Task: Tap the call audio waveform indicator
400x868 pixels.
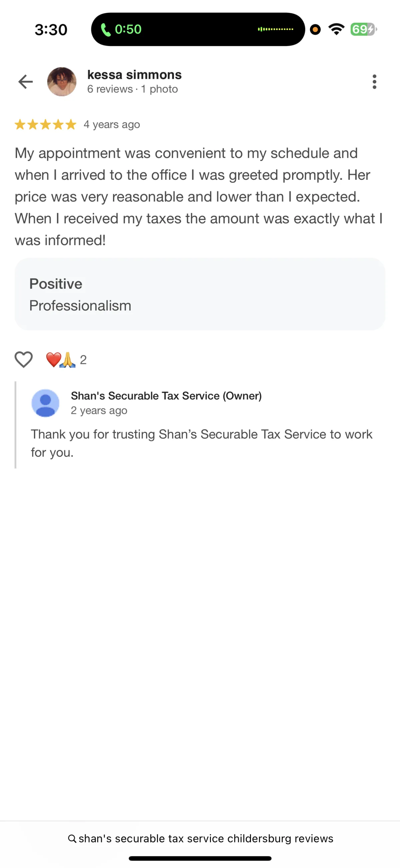Action: (275, 29)
